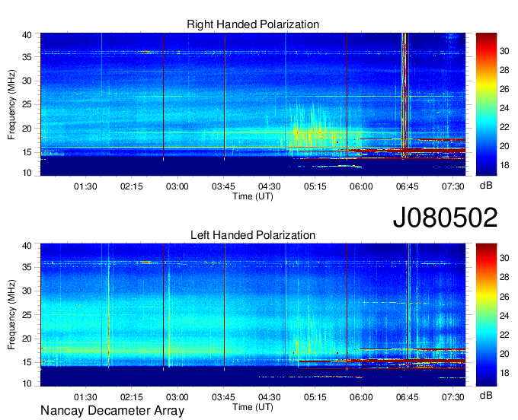The width and height of the screenshot is (518, 420).
Task: Click the 06:00 time tick on right-handed plot
Action: tap(361, 186)
